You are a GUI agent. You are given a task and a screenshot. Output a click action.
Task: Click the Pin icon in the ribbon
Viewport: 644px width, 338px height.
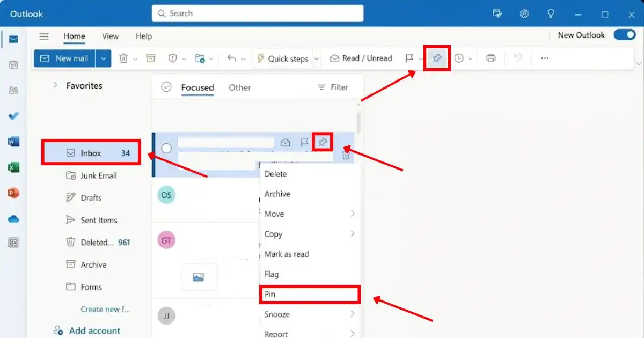point(437,58)
